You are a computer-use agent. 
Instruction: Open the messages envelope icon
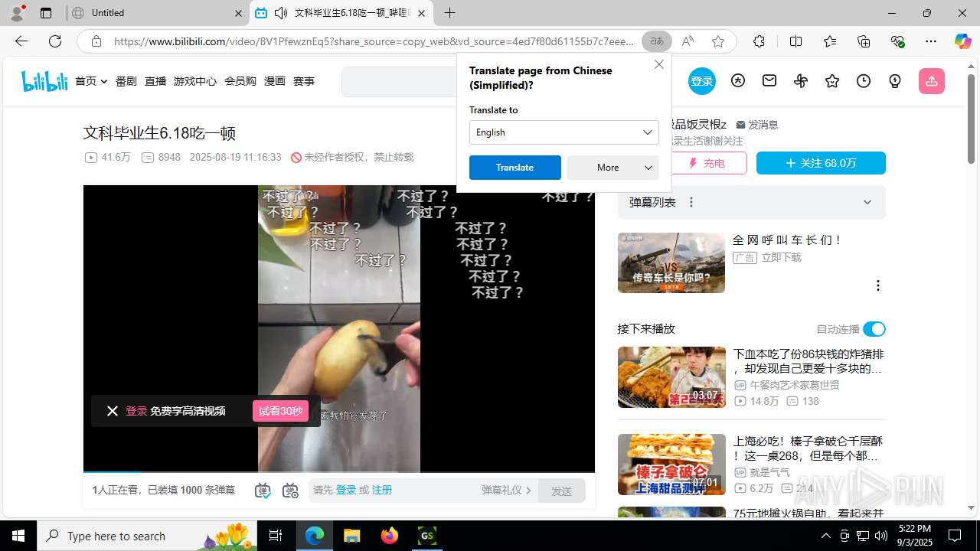pos(769,80)
